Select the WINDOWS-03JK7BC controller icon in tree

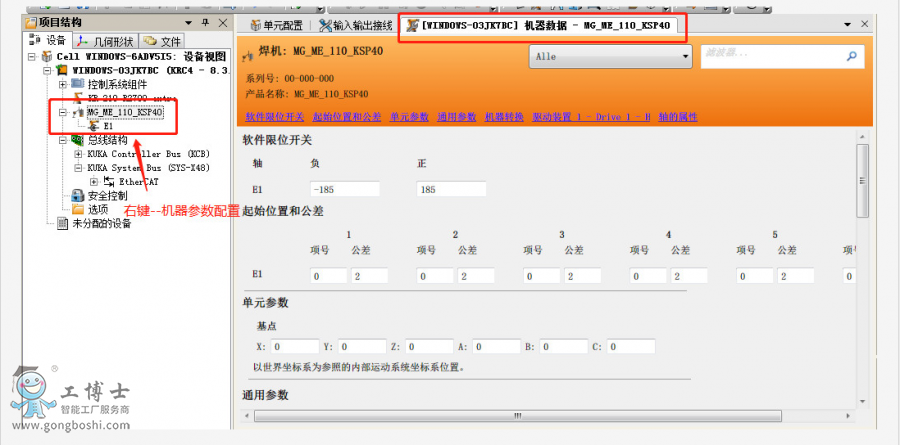point(63,70)
